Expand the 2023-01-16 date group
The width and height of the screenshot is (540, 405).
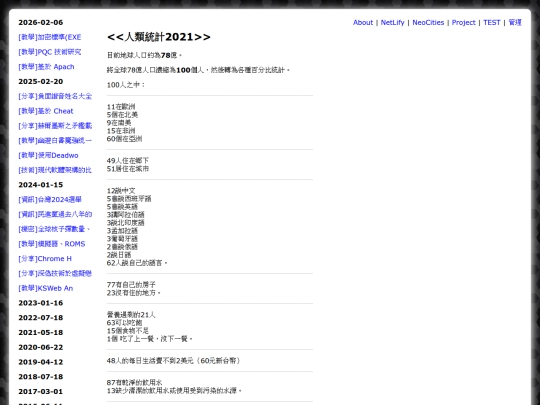click(x=41, y=303)
